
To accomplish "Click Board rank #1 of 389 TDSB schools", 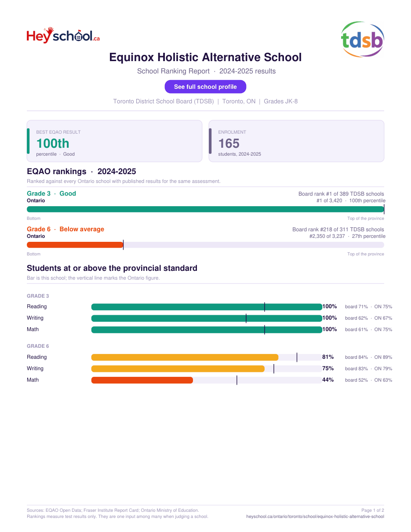I will pyautogui.click(x=341, y=194).
